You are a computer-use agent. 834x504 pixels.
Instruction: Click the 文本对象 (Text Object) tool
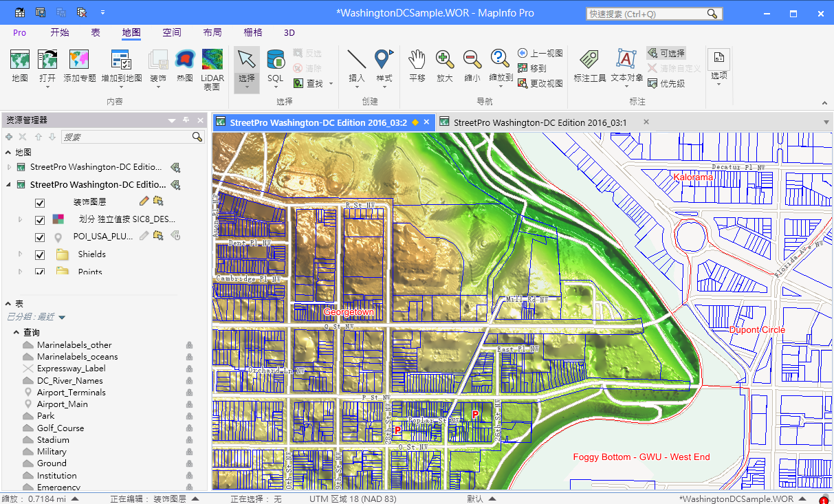(x=626, y=69)
